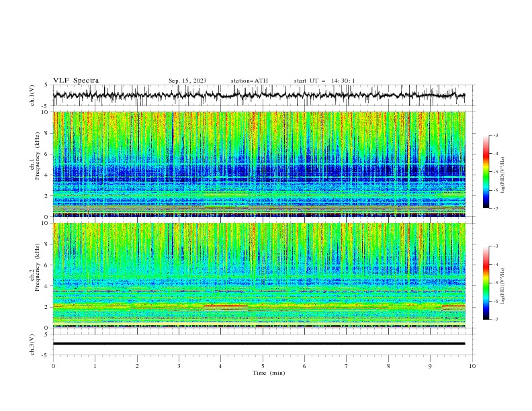532x411 pixels.
Task: Click time axis tick label "2"
Action: [x=137, y=366]
